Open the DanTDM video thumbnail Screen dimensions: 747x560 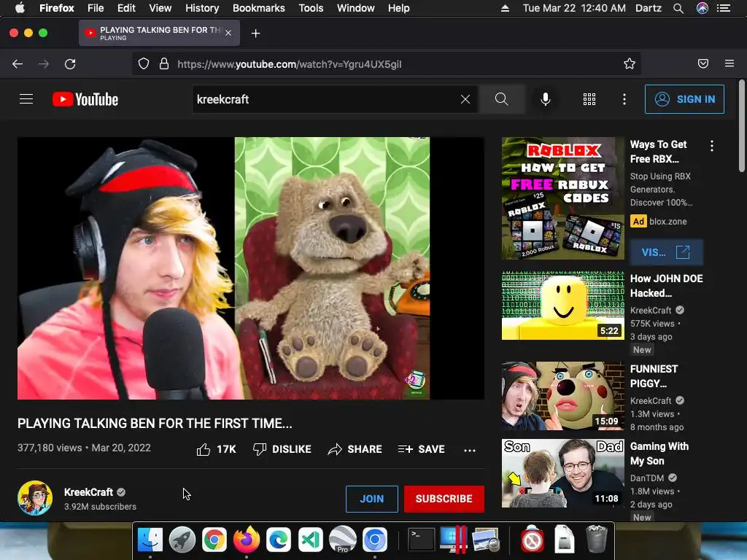563,473
